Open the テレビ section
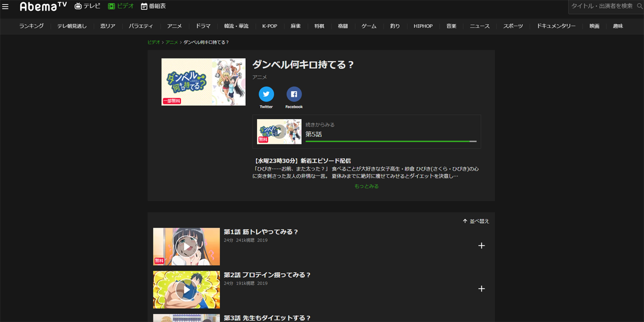Image resolution: width=644 pixels, height=322 pixels. [87, 6]
